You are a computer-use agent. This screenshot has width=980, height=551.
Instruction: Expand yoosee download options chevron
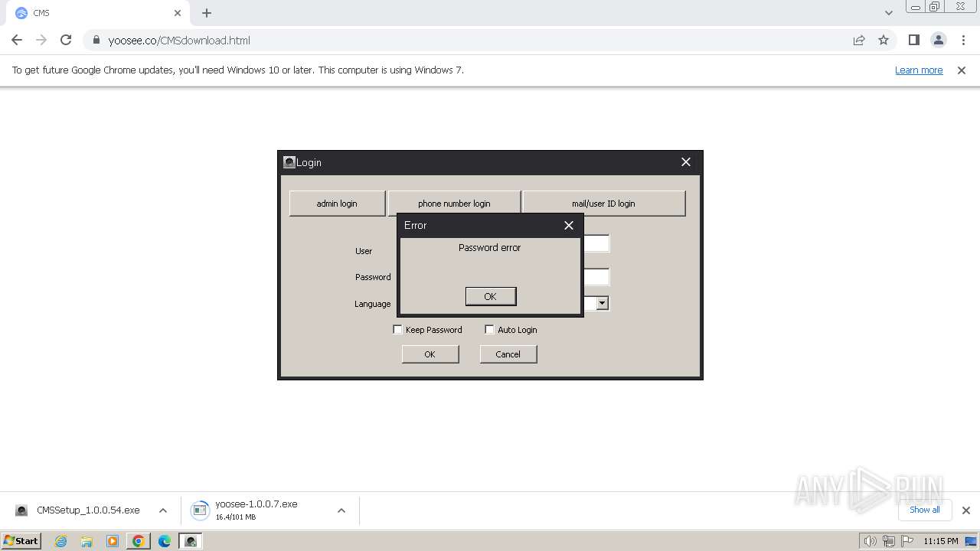pos(341,510)
